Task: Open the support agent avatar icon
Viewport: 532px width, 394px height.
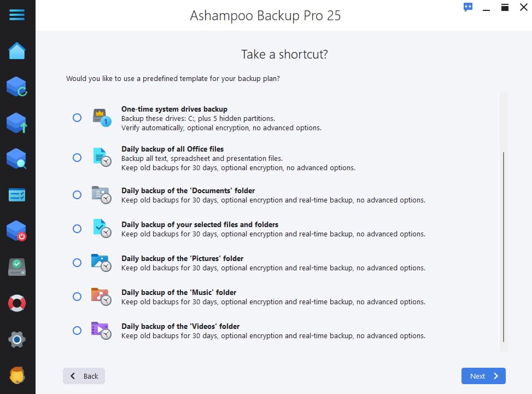Action: click(17, 375)
